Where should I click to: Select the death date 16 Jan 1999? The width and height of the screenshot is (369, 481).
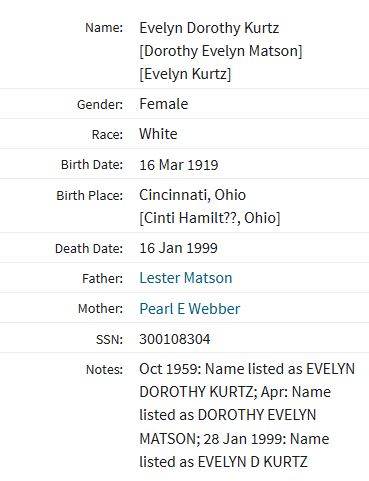178,248
